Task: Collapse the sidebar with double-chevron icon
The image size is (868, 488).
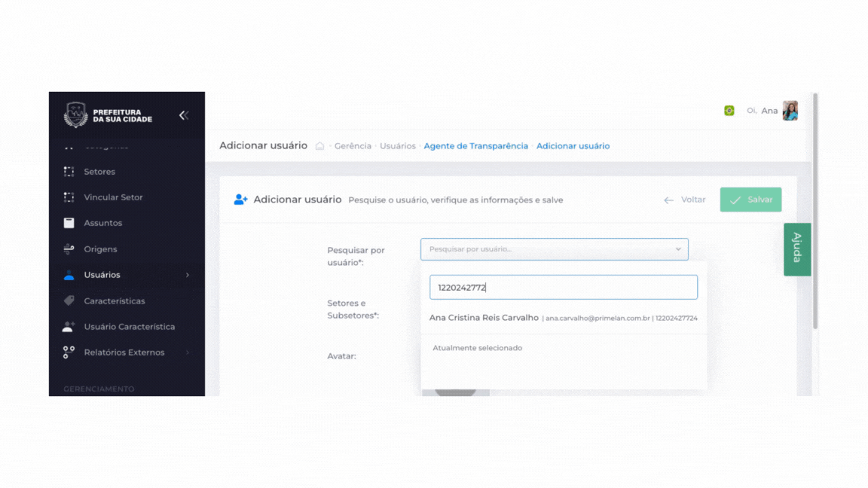Action: [x=184, y=115]
